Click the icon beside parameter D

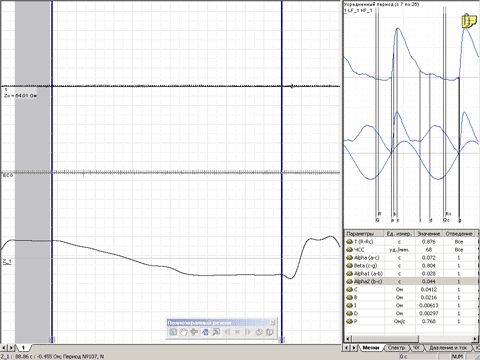tap(349, 313)
